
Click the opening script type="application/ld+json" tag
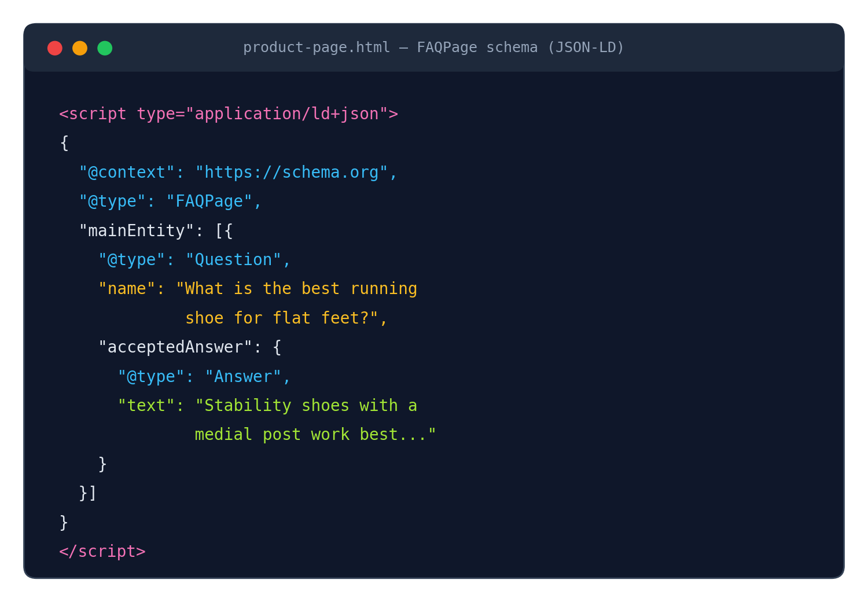229,114
